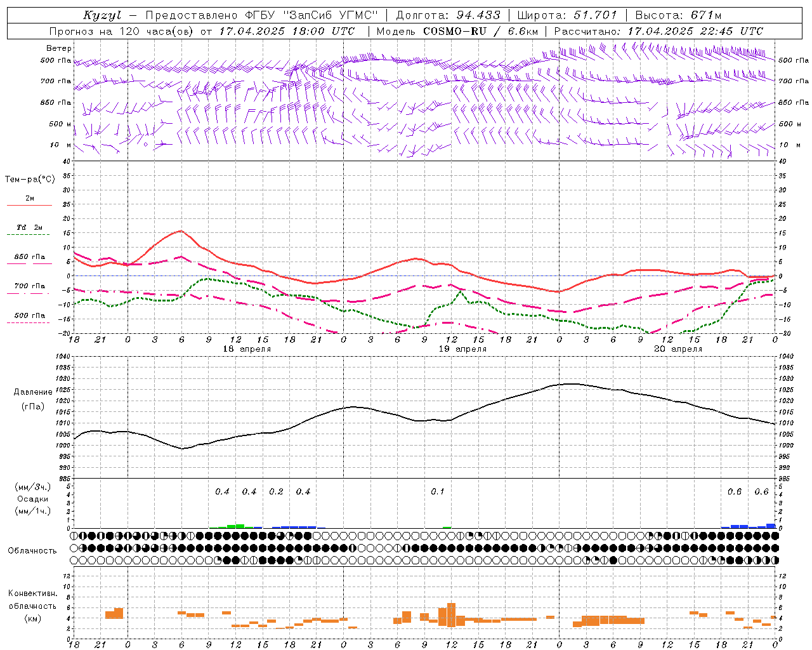Viewport: 812px width, 650px height.
Task: Click the 'Kyzyl' station title
Action: (102, 15)
